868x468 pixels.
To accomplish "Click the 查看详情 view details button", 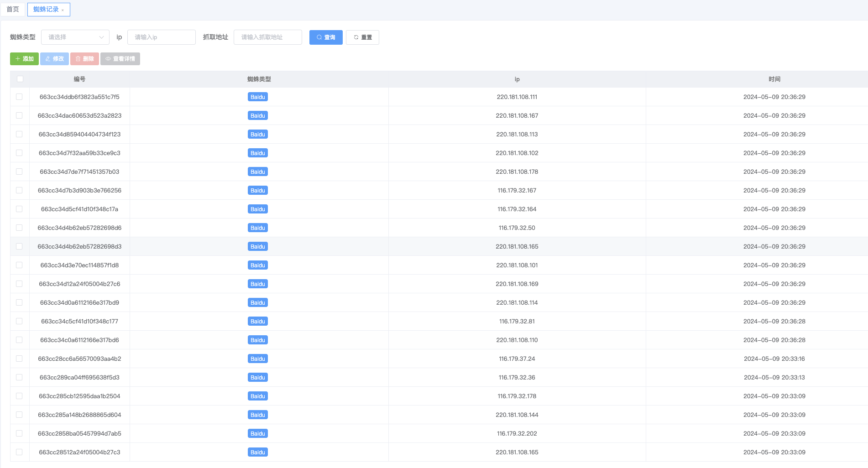I will click(x=120, y=59).
